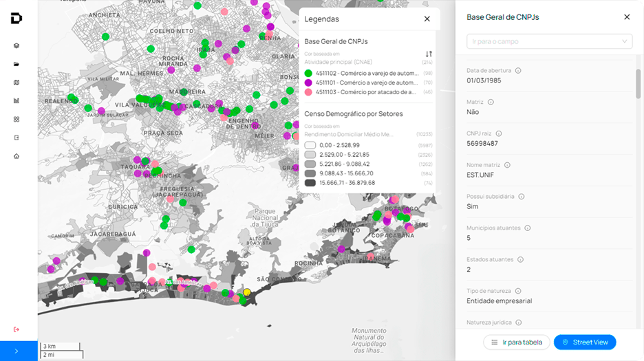Click the '3 km' map scale bar
Screen dimensions: 644x361
[60, 346]
